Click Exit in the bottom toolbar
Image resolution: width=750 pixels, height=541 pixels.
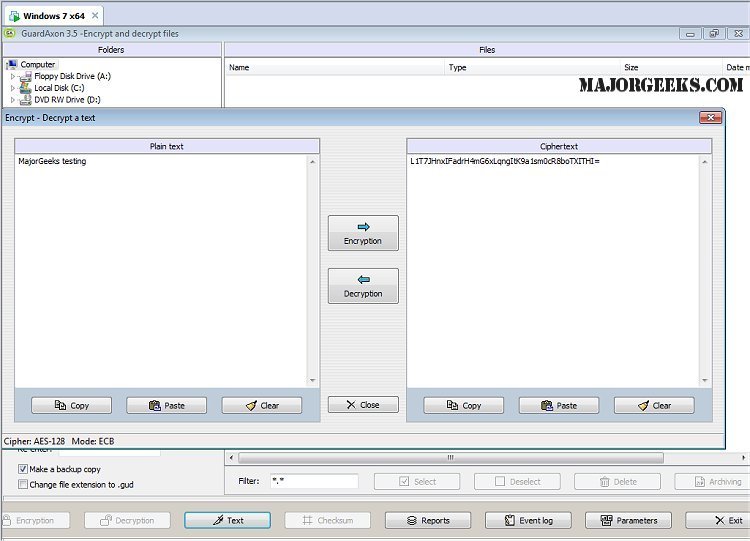[717, 520]
